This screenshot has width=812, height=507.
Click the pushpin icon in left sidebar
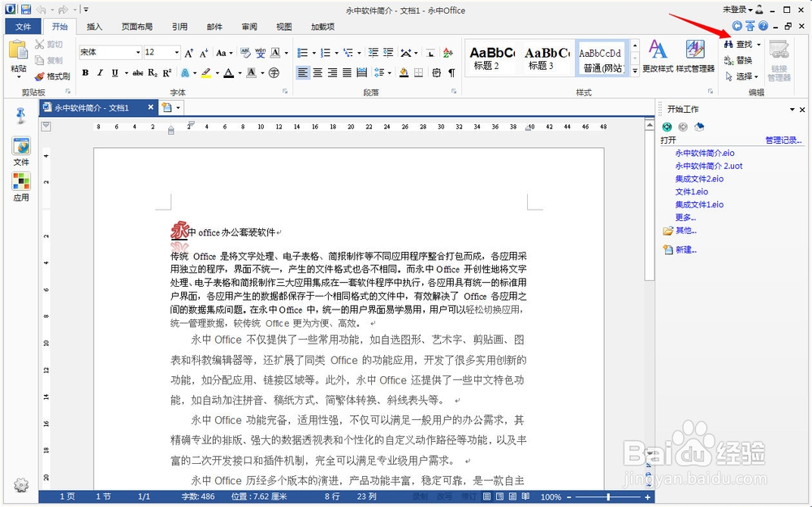pos(20,115)
